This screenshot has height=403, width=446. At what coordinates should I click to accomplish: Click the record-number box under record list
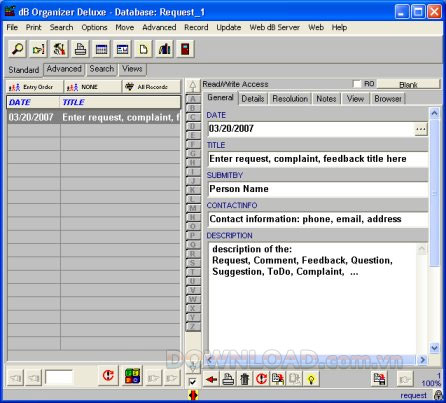tap(59, 378)
